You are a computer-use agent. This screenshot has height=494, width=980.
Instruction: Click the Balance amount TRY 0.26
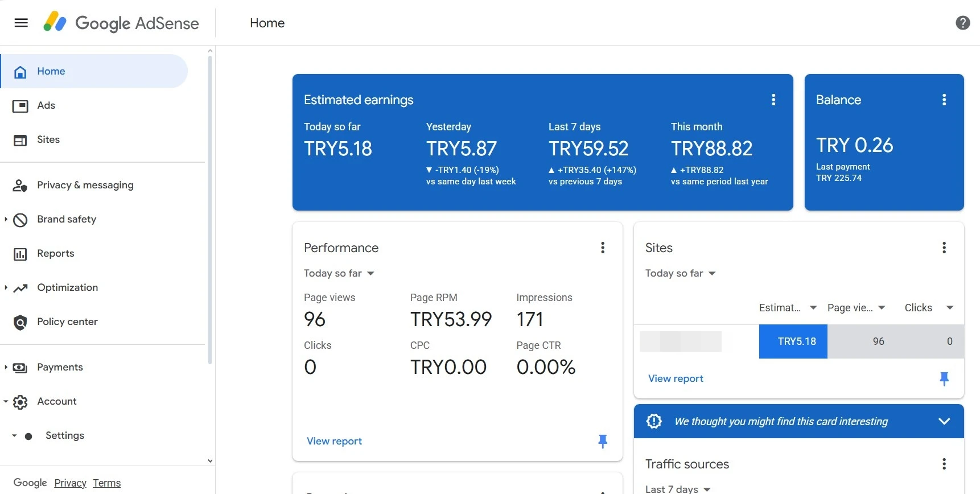855,145
